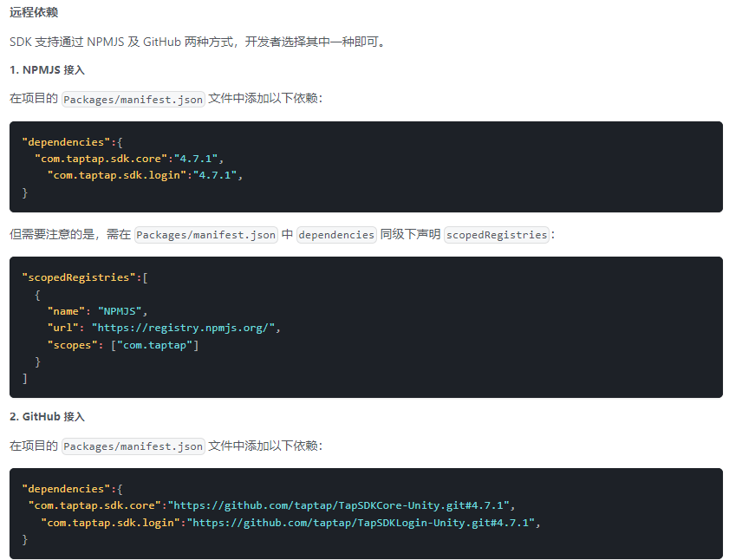The height and width of the screenshot is (560, 729).
Task: Click "scopedRegistries":[ code line
Action: click(x=85, y=277)
